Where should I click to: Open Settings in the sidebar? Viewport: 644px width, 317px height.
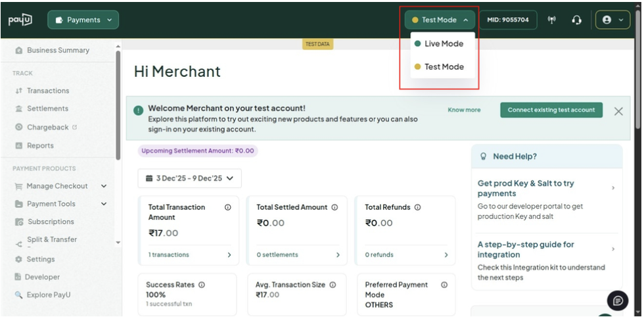point(41,259)
